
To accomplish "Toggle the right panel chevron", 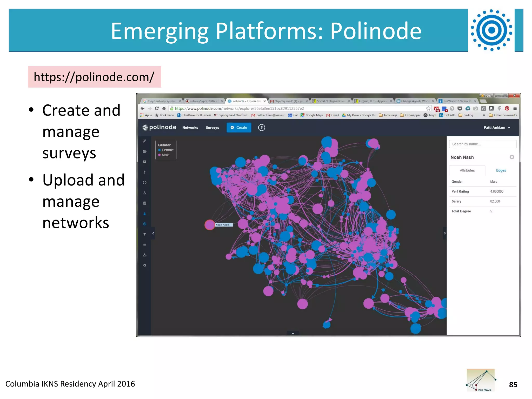I will pos(445,233).
